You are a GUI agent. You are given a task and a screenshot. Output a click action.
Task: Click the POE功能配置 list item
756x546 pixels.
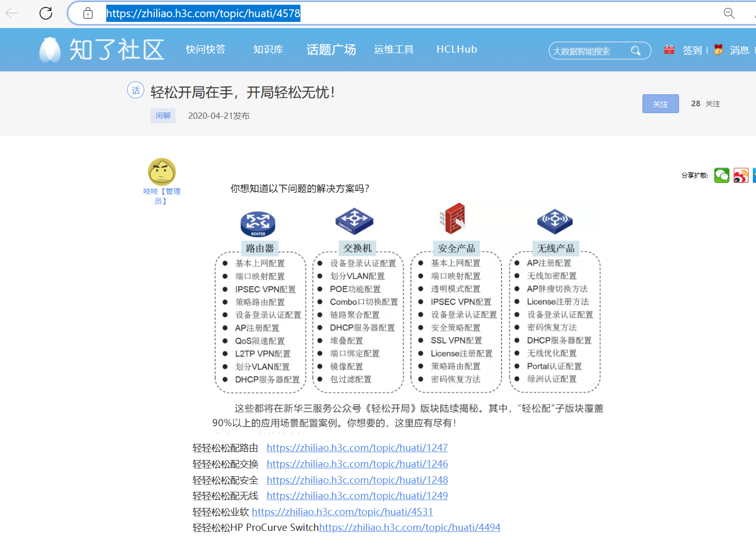tap(355, 289)
